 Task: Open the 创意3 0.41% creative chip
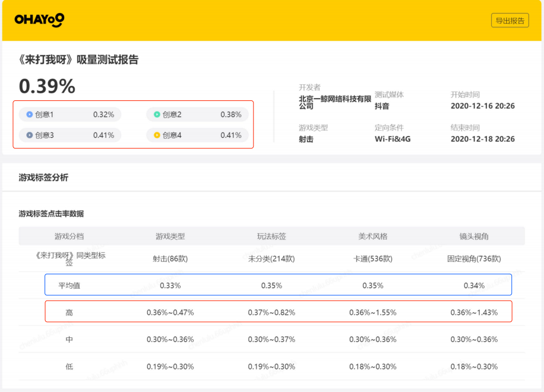click(70, 135)
